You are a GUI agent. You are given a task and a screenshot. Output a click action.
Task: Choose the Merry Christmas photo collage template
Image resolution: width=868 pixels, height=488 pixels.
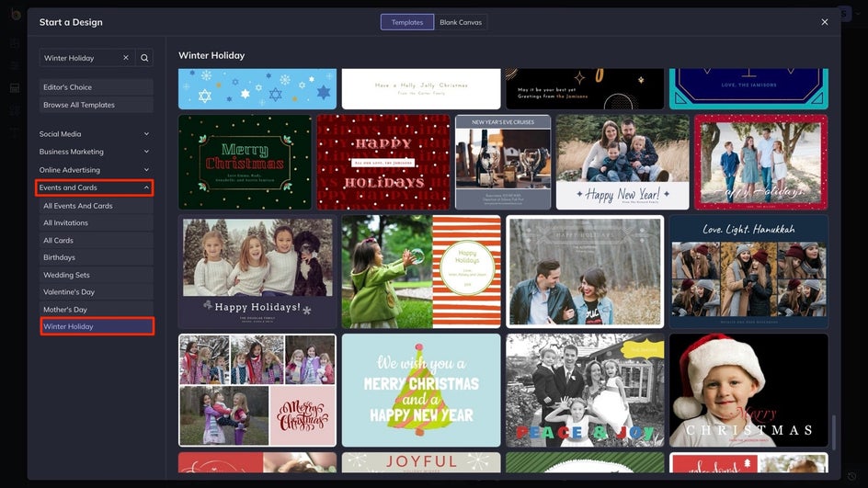click(257, 390)
